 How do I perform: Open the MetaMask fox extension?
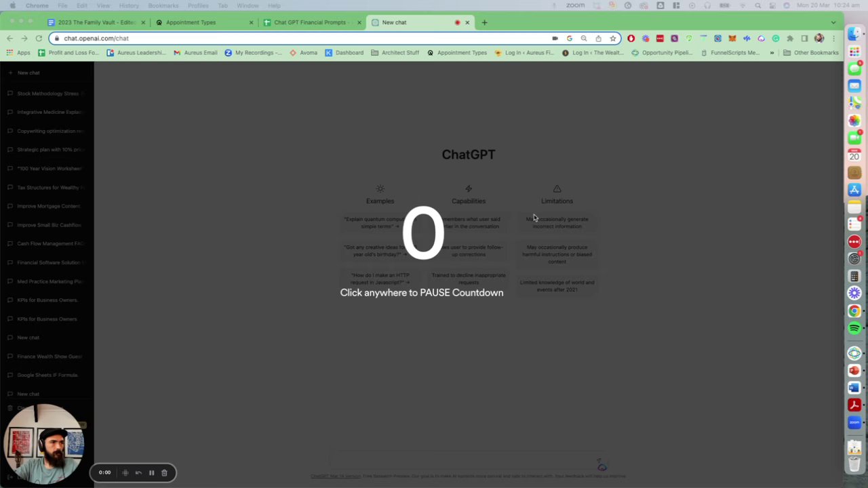click(732, 38)
